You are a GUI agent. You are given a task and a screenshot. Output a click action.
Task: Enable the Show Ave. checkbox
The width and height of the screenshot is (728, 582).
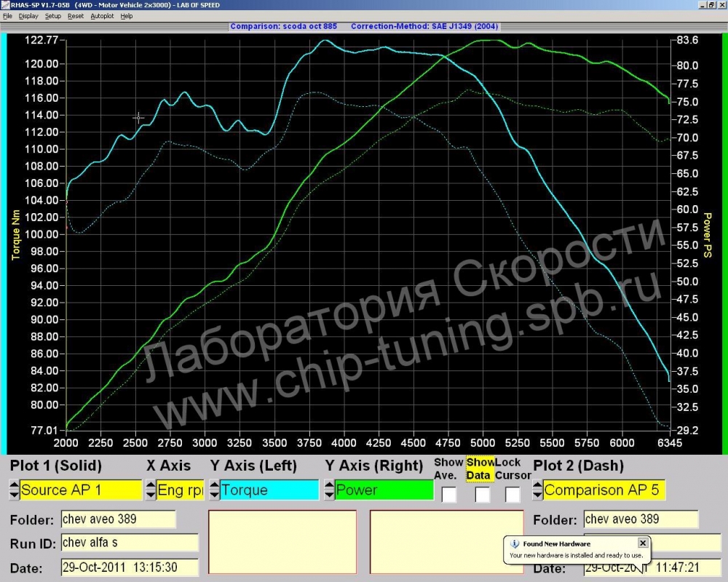[449, 495]
